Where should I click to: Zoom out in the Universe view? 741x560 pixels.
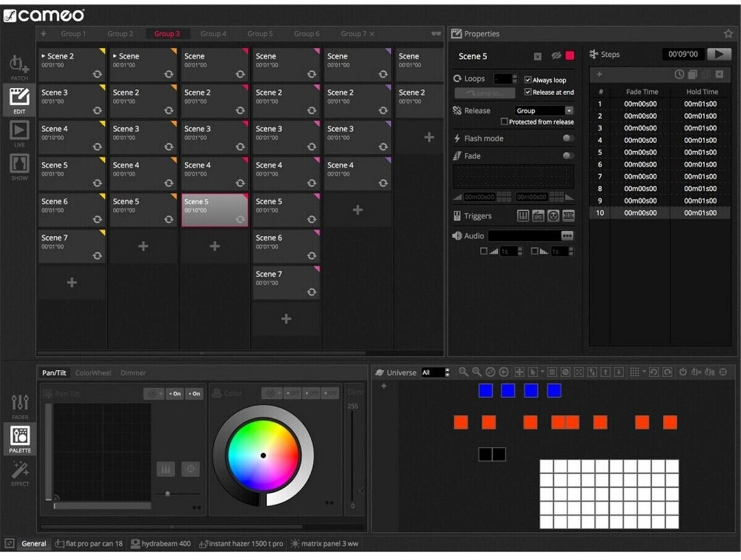(463, 372)
